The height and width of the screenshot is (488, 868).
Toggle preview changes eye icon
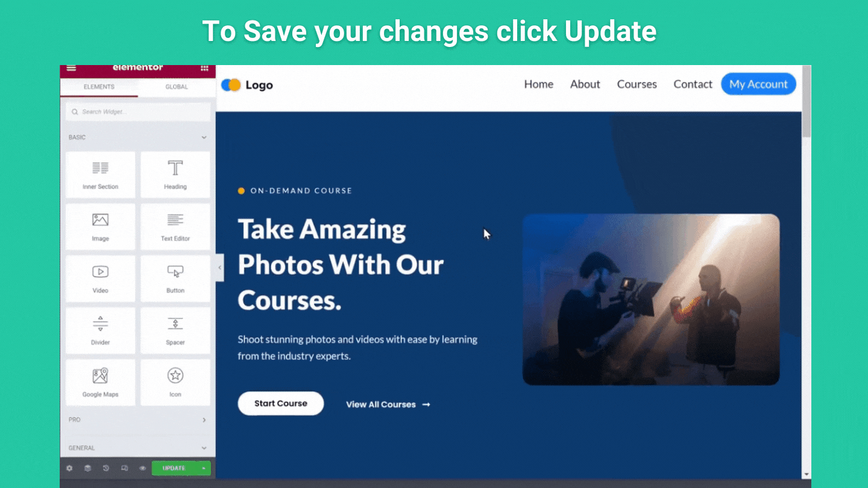[143, 468]
